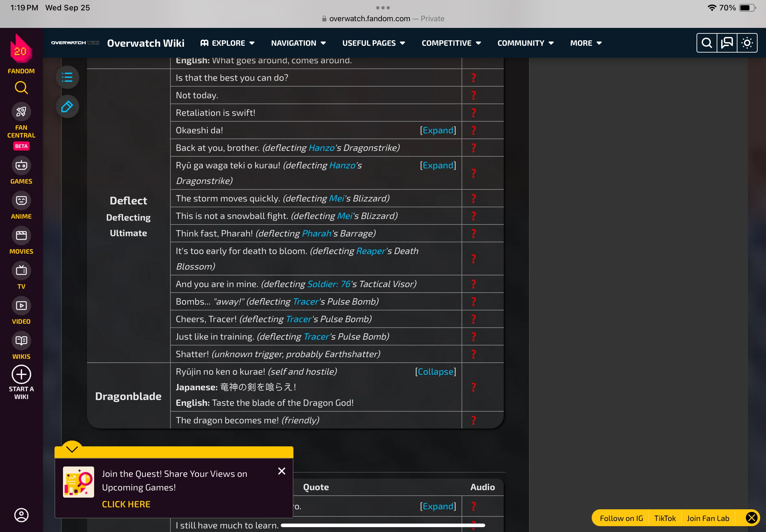
Task: Play audio for 'Retaliation is swift!'
Action: 474,113
